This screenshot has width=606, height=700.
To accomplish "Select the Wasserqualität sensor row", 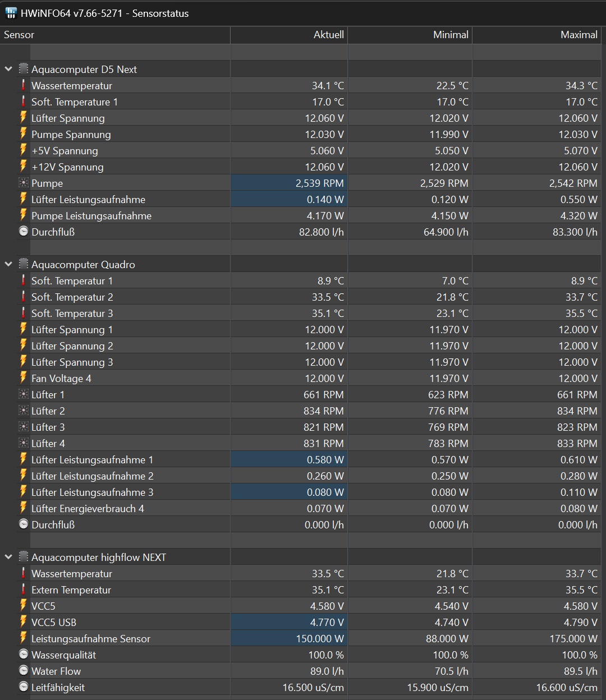I will pos(64,655).
